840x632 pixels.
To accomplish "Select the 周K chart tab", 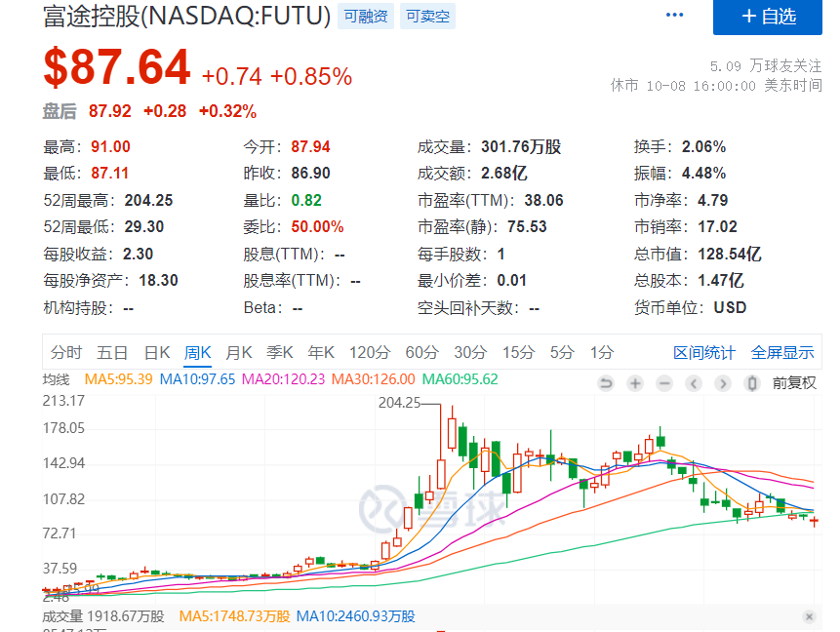I will pyautogui.click(x=197, y=352).
